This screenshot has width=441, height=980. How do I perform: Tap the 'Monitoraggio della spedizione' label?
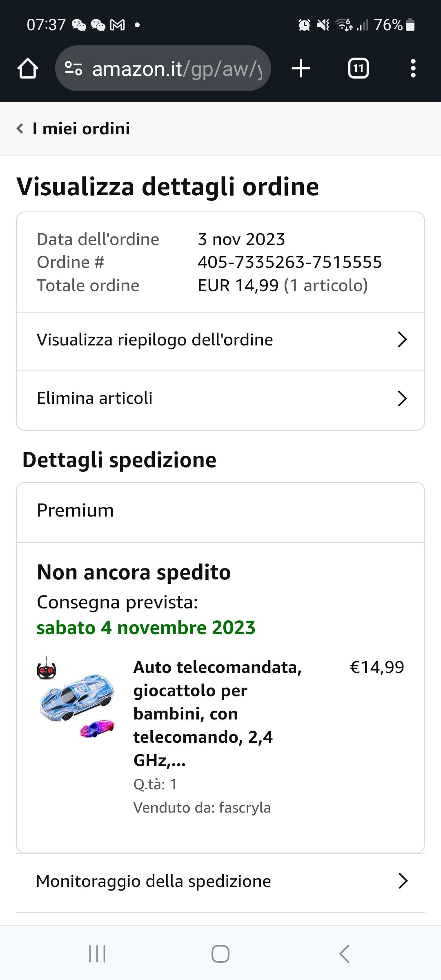click(154, 881)
